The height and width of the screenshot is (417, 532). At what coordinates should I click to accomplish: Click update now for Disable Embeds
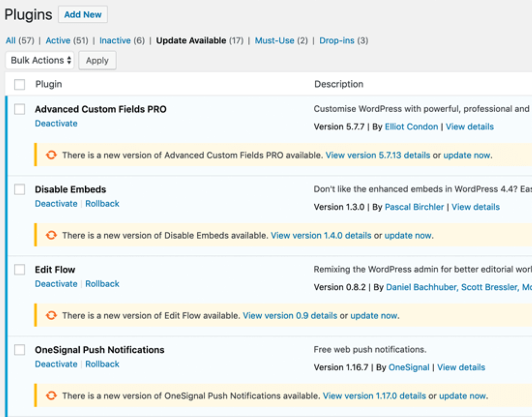408,236
